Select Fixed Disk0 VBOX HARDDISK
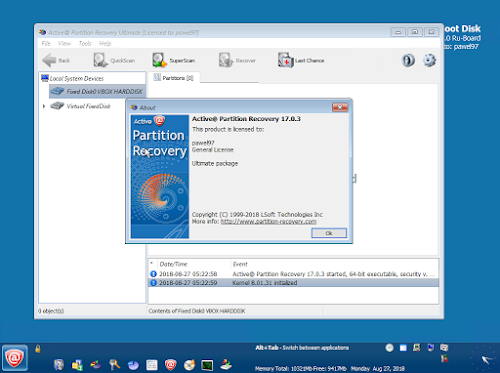The height and width of the screenshot is (373, 500). (x=97, y=91)
